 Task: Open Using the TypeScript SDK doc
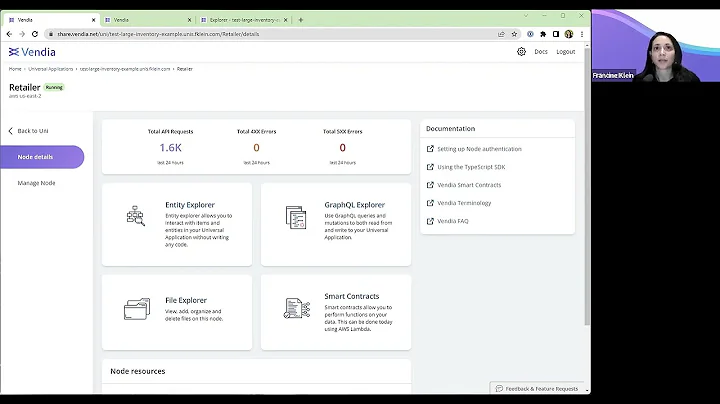(471, 167)
